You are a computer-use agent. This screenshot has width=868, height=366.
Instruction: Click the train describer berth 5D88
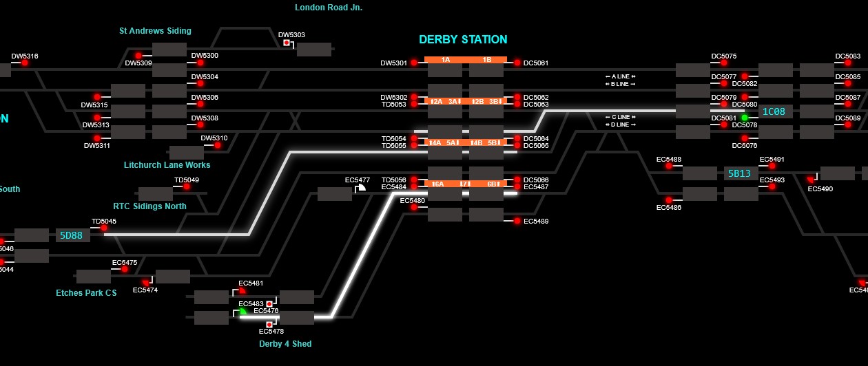(71, 235)
